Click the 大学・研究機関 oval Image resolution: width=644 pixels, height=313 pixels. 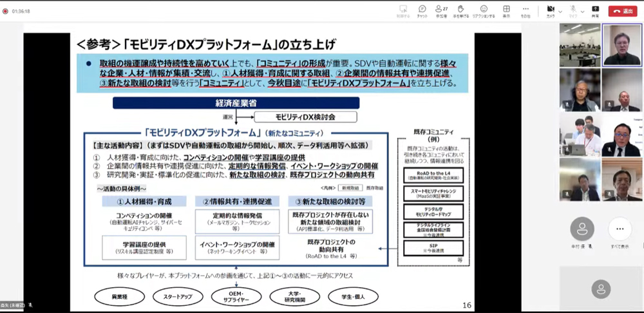pyautogui.click(x=294, y=296)
